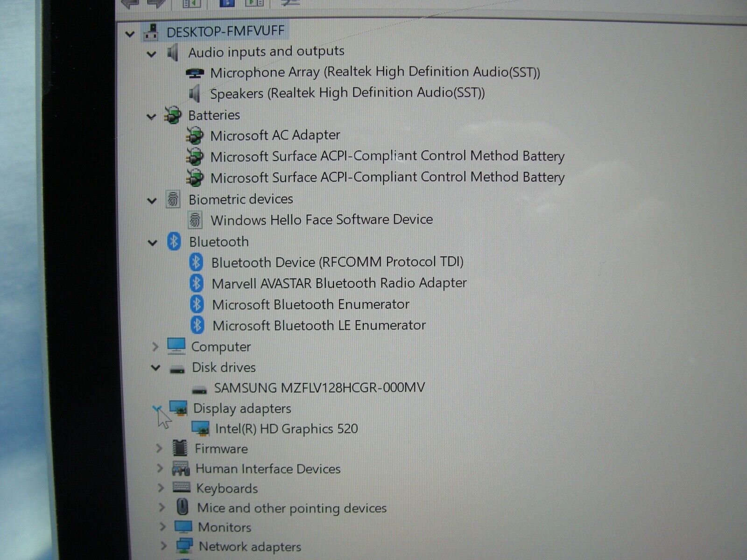Select Microsoft Bluetooth LE Enumerator
Viewport: 747px width, 560px height.
319,325
